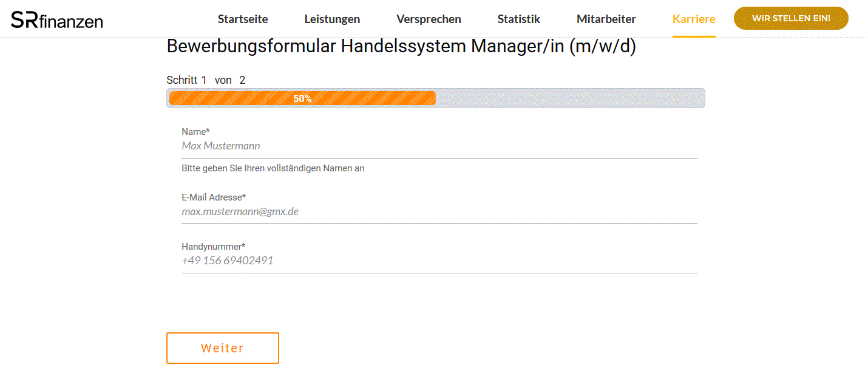Click the full-name hint text below Name
This screenshot has height=387, width=868.
tap(273, 168)
